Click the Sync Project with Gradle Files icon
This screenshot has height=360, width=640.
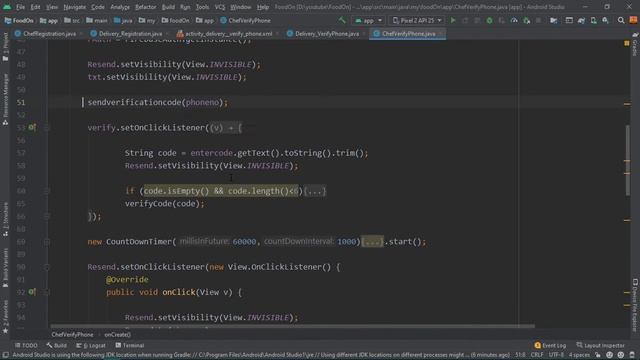pyautogui.click(x=582, y=20)
